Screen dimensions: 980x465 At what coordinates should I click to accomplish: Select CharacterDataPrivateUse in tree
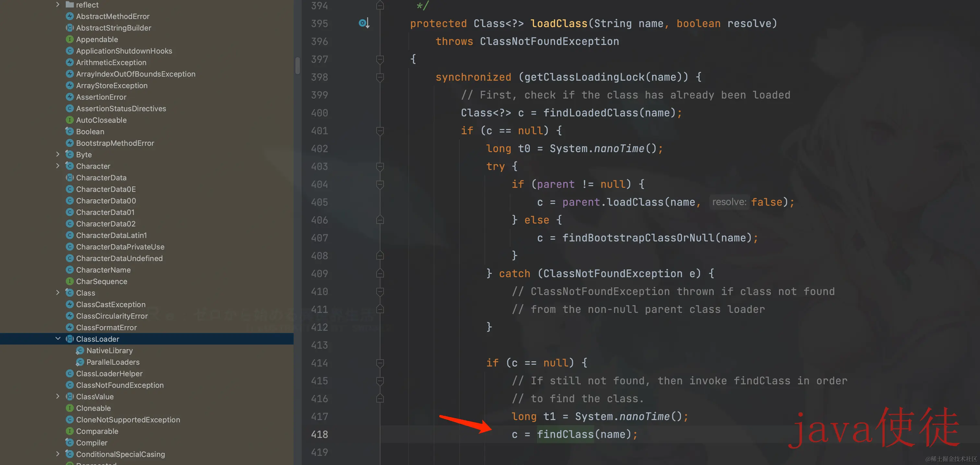point(120,247)
